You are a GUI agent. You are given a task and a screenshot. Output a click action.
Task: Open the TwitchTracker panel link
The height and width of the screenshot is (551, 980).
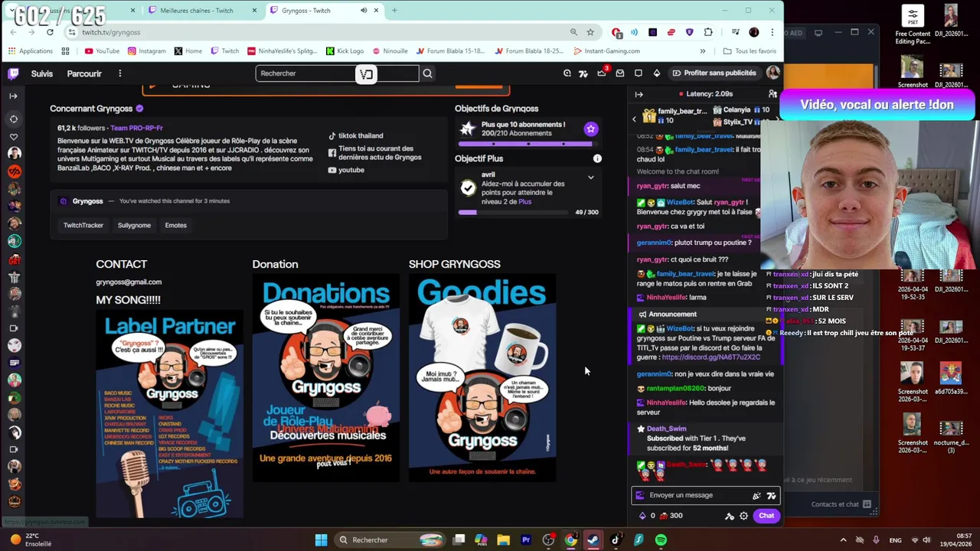point(83,226)
